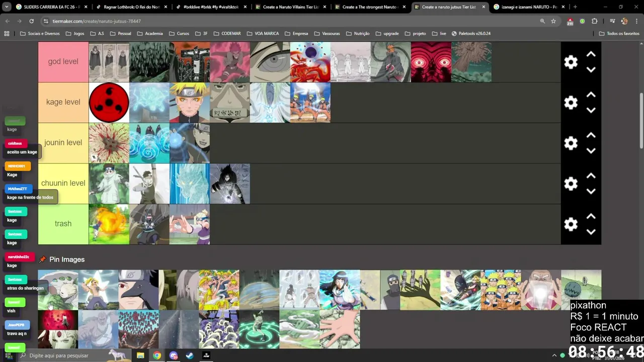Click the orange kage level label cell
644x362 pixels.
tap(63, 102)
